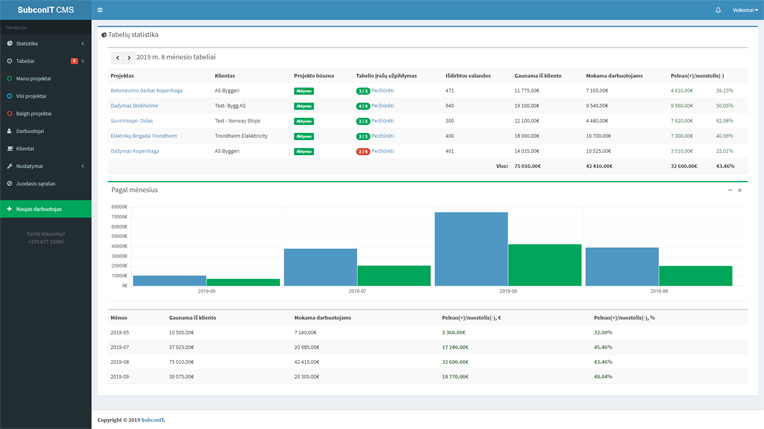
Task: Click the Statistika pie chart icon
Action: point(9,43)
